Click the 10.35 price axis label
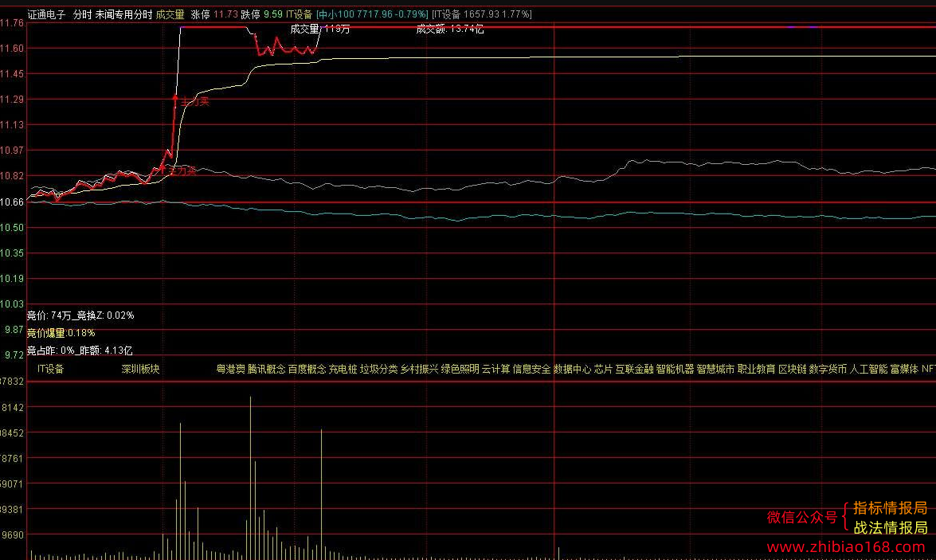936x560 pixels. point(12,253)
